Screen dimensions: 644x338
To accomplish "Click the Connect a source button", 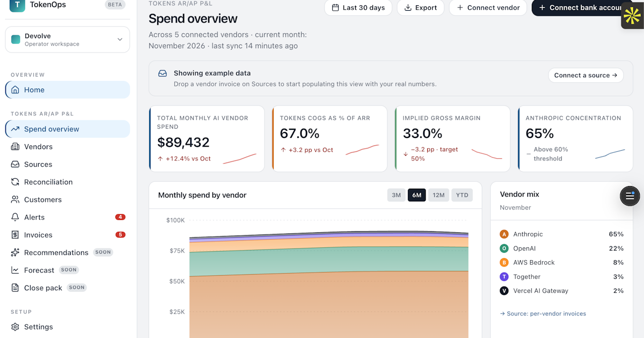I will 586,75.
